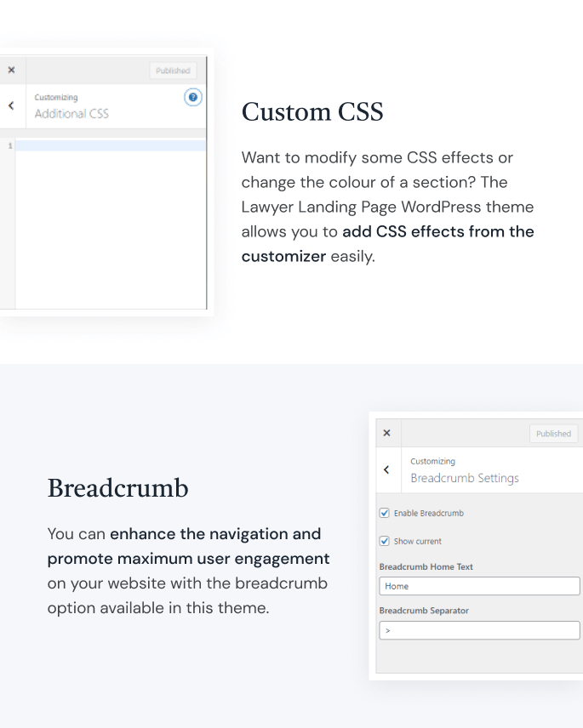Click the Breadcrumb Separator field
The width and height of the screenshot is (583, 728).
click(479, 630)
